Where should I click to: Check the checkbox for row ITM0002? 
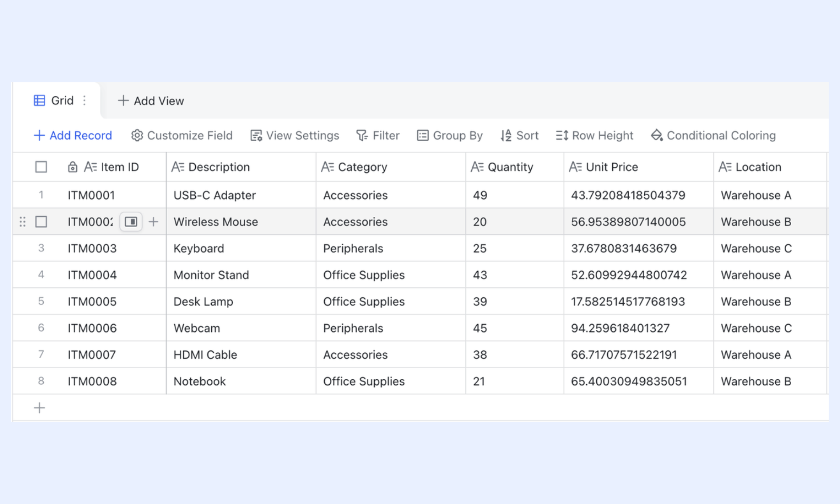click(41, 221)
